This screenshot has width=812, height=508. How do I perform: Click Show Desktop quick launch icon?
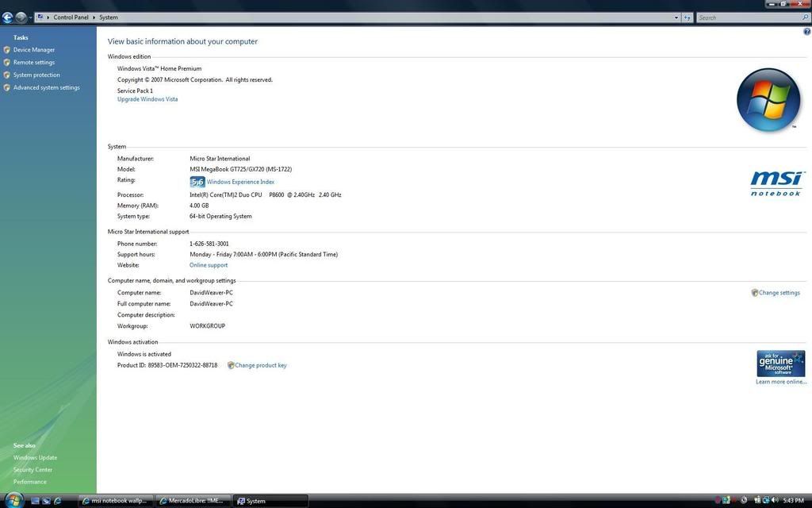coord(35,501)
